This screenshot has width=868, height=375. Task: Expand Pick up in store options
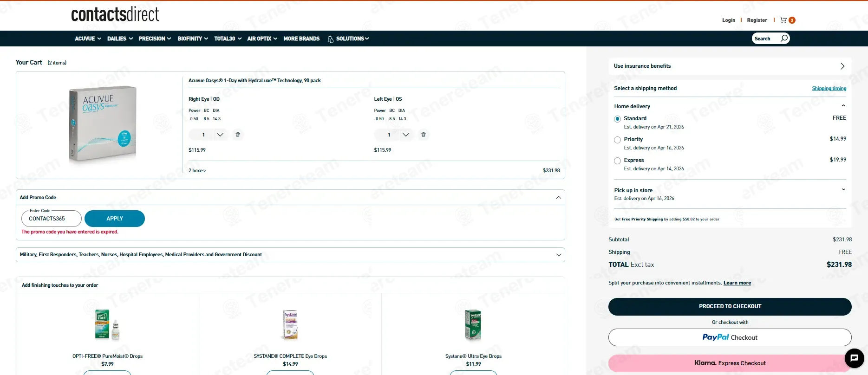843,189
